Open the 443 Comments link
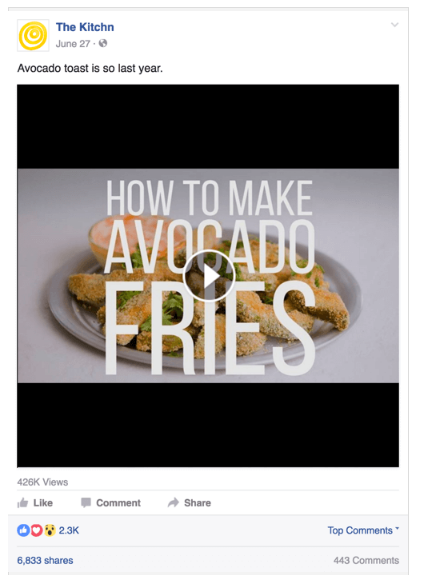 click(366, 560)
